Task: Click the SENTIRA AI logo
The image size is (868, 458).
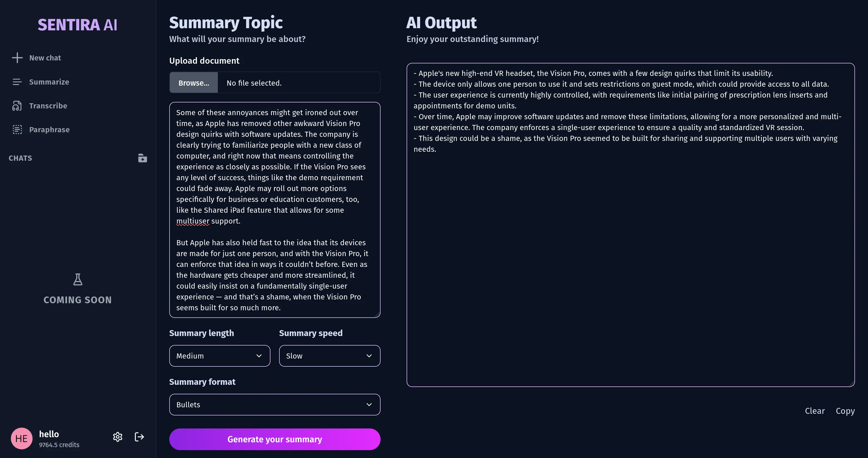Action: [x=78, y=25]
